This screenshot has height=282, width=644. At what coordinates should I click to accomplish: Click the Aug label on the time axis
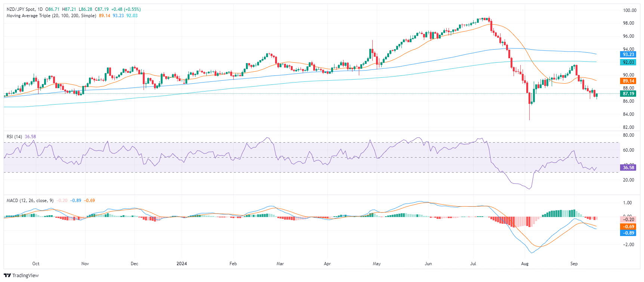tap(525, 264)
